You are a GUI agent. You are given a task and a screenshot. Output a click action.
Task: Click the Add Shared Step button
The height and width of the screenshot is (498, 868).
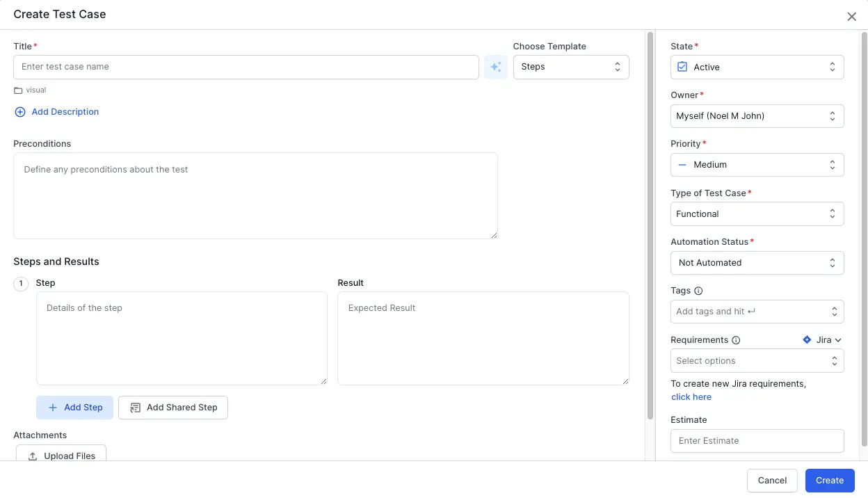(x=173, y=408)
